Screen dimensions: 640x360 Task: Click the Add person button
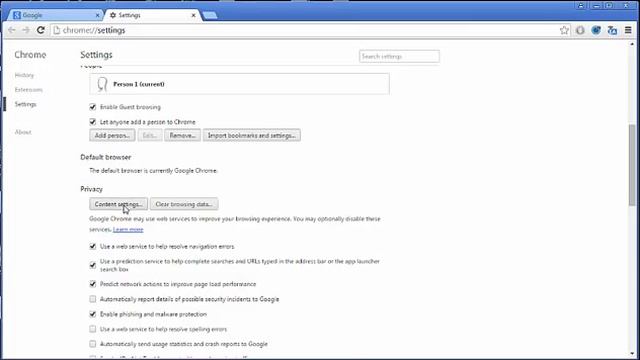point(112,136)
